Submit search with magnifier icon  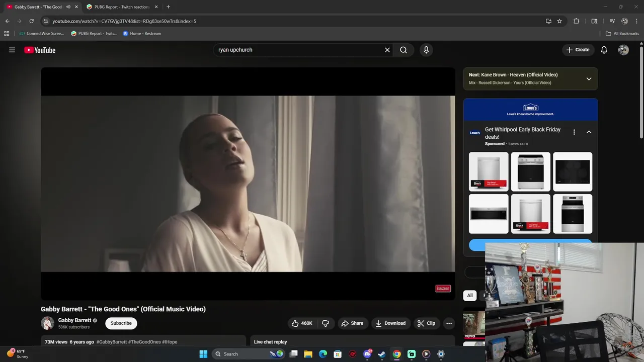(x=404, y=50)
